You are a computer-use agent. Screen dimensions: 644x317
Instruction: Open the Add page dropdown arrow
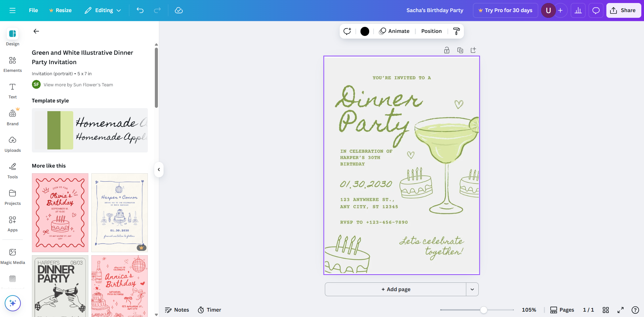[x=472, y=289]
